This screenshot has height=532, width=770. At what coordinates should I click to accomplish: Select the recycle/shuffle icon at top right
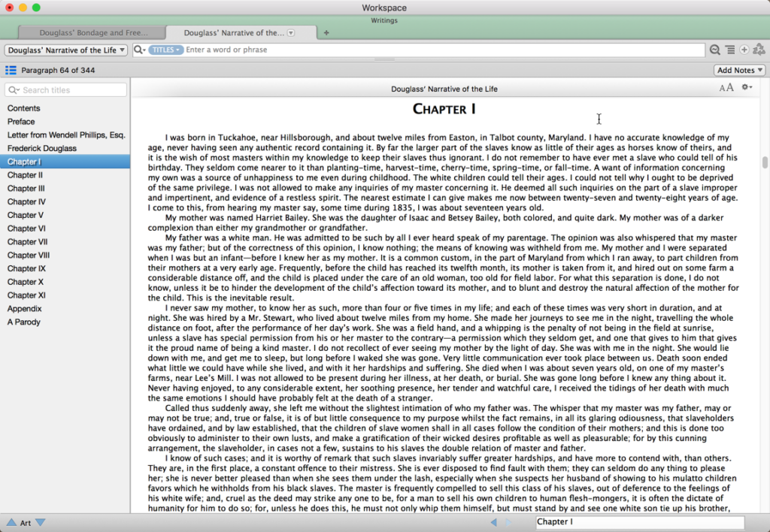point(760,49)
